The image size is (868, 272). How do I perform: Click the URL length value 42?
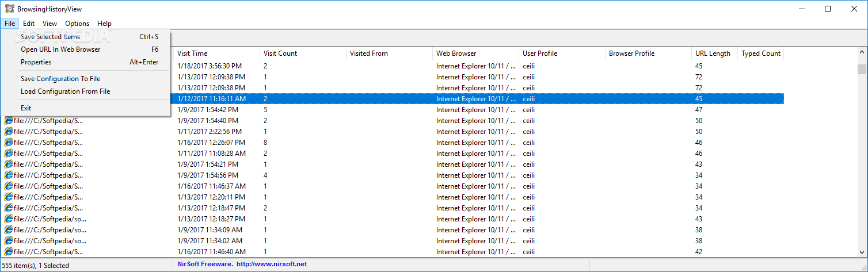tap(699, 252)
